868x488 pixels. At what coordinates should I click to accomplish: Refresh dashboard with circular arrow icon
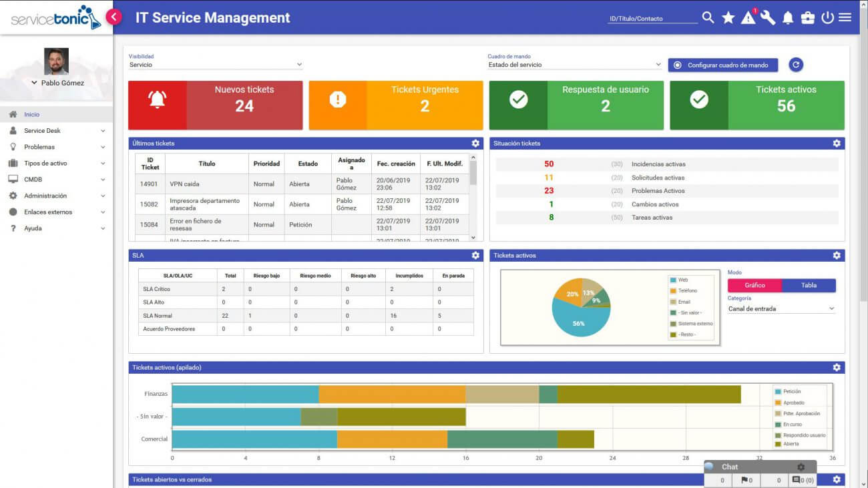tap(795, 65)
